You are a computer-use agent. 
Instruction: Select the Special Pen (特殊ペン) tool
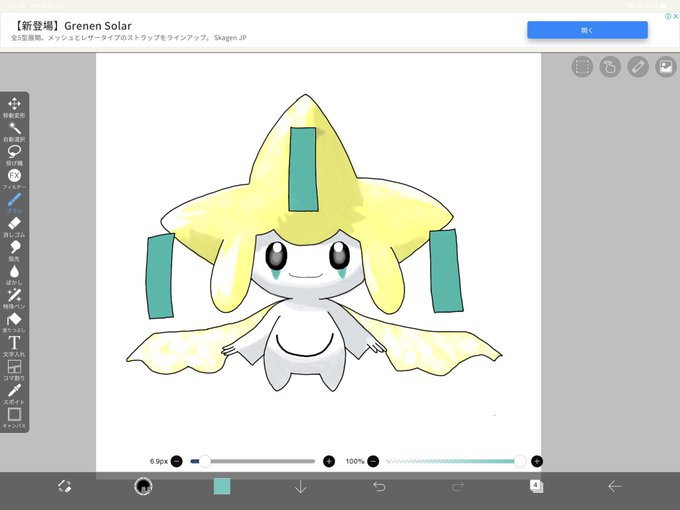click(14, 298)
